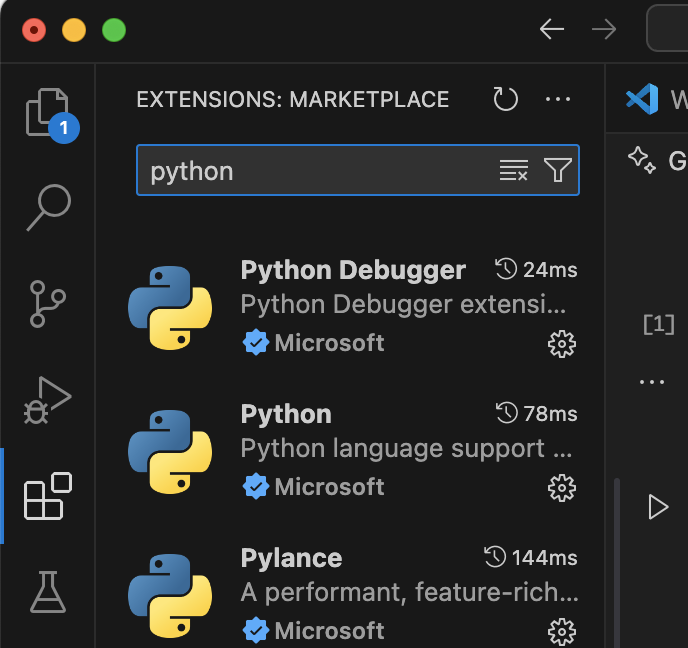
Task: Click the extensions list scrollbar
Action: coord(616,562)
